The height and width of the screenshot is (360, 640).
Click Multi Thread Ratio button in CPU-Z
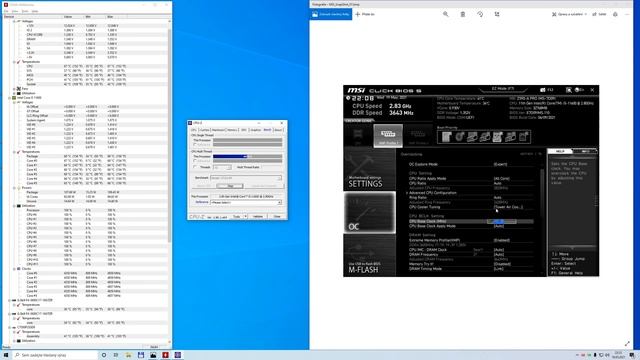(248, 167)
